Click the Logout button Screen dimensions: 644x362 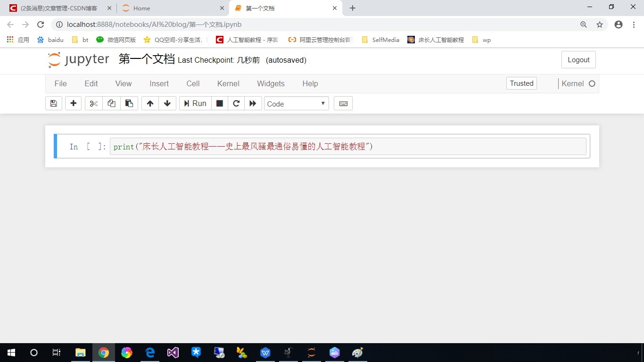coord(578,60)
